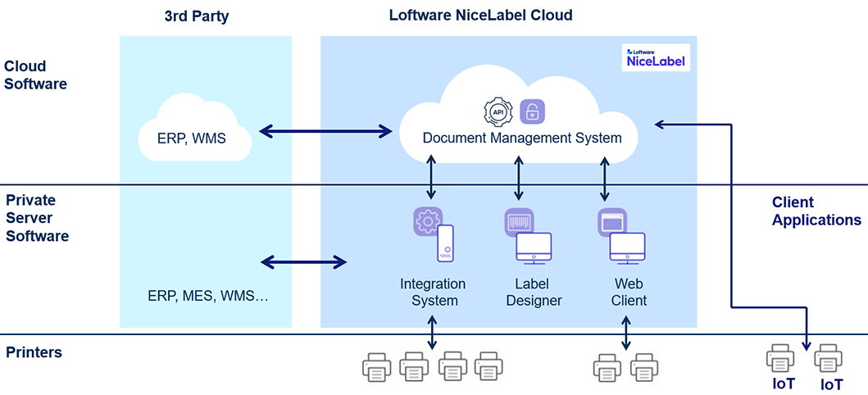This screenshot has height=395, width=868.
Task: Click the Cloud Software row label
Action: (35, 75)
